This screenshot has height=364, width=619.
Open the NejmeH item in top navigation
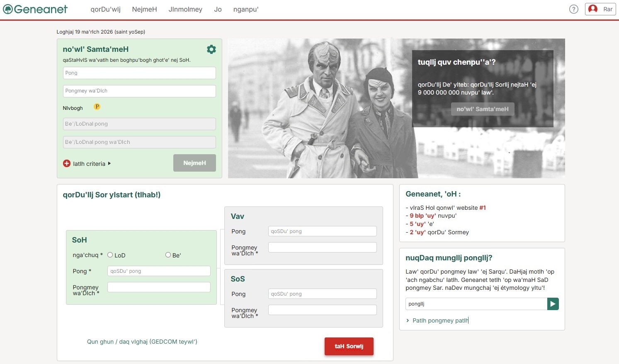tap(144, 9)
